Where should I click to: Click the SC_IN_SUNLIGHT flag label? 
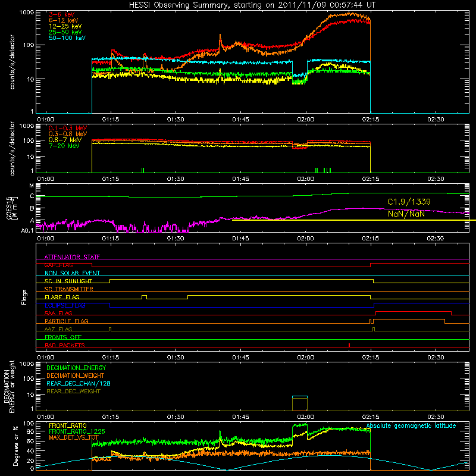(68, 281)
